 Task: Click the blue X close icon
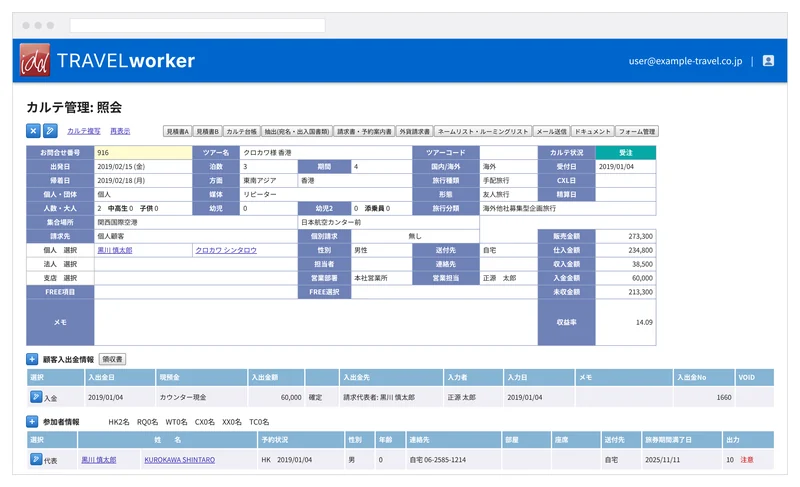click(33, 131)
